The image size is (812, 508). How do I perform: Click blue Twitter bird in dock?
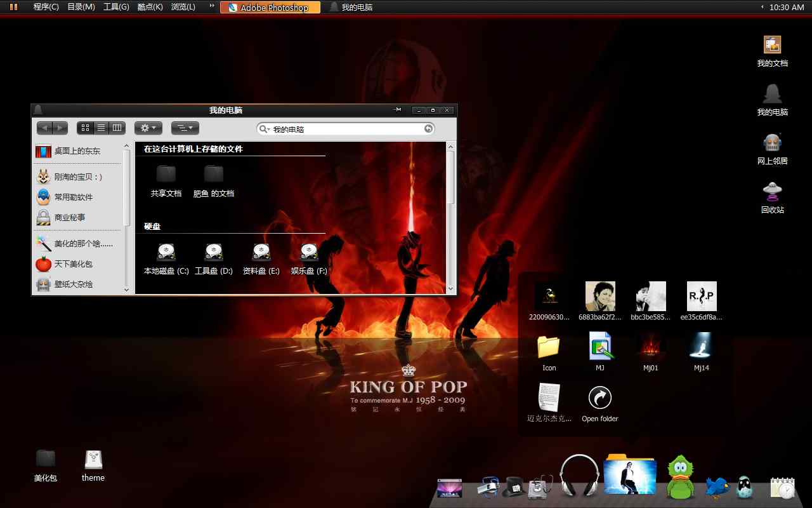(x=717, y=487)
